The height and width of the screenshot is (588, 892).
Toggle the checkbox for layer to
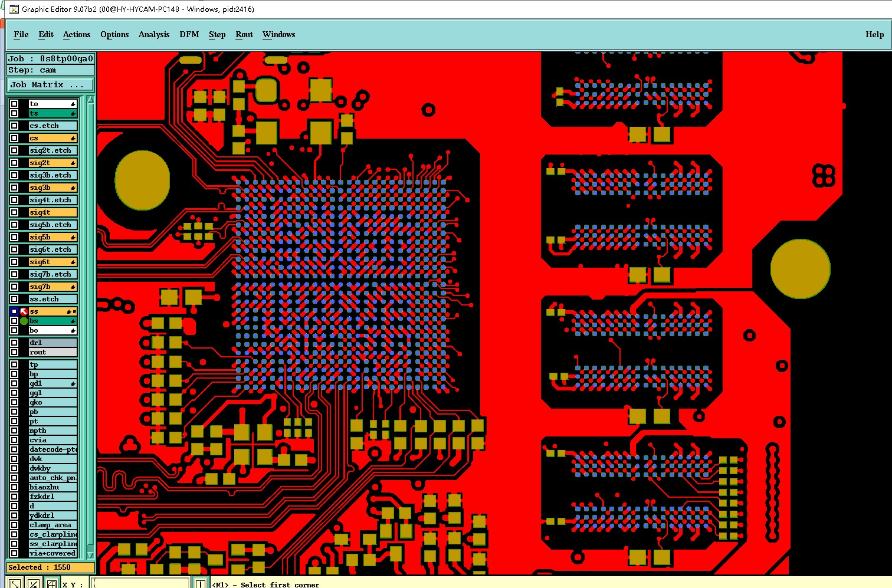tap(14, 104)
